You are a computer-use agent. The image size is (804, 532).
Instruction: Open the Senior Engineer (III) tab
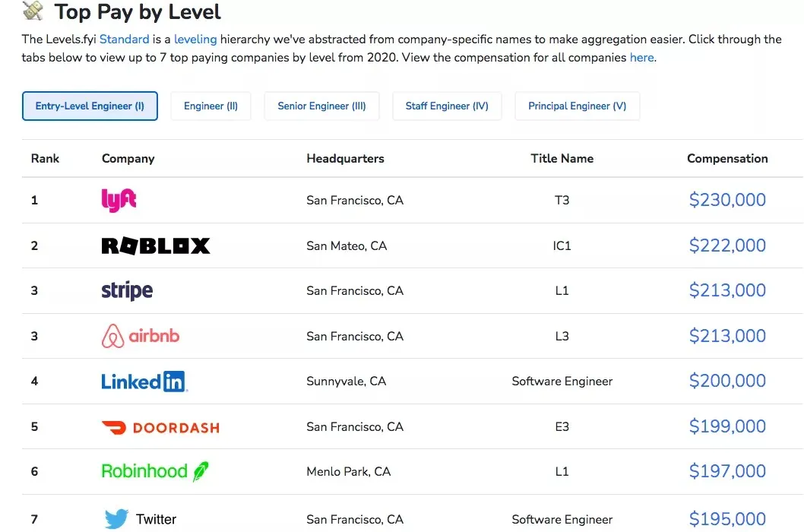[321, 106]
